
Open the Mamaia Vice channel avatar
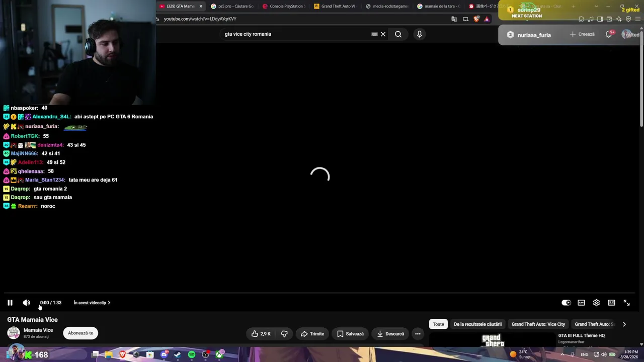point(14,333)
